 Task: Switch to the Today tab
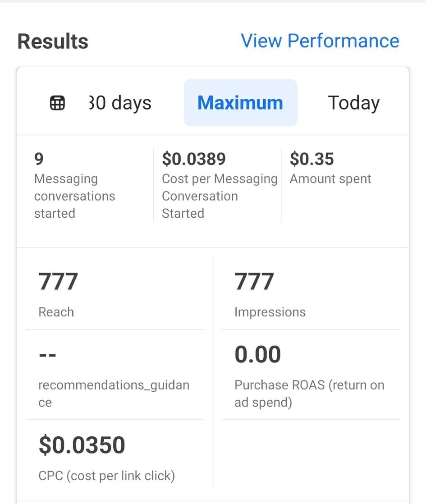(353, 103)
